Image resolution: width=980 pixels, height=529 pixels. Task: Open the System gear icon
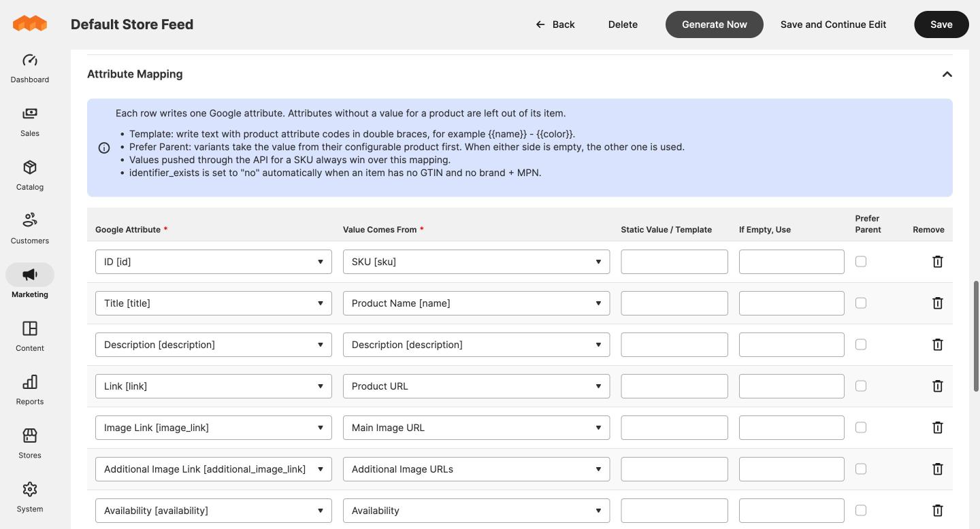point(30,489)
